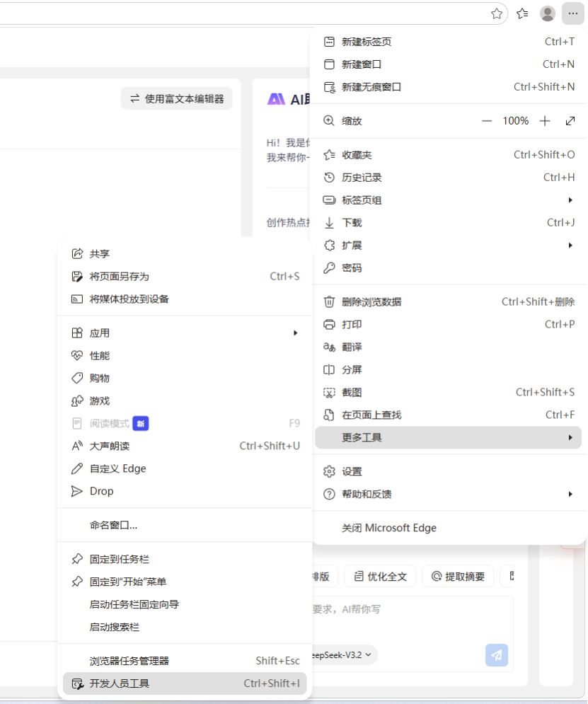Open 自定义 Edge in the submenu
This screenshot has height=704, width=588.
coord(185,468)
